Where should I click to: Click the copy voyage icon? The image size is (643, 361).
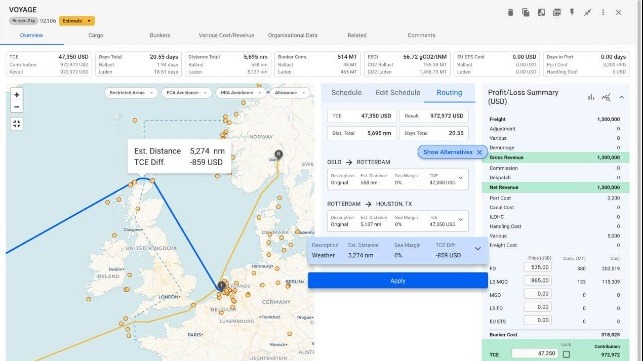coord(526,13)
